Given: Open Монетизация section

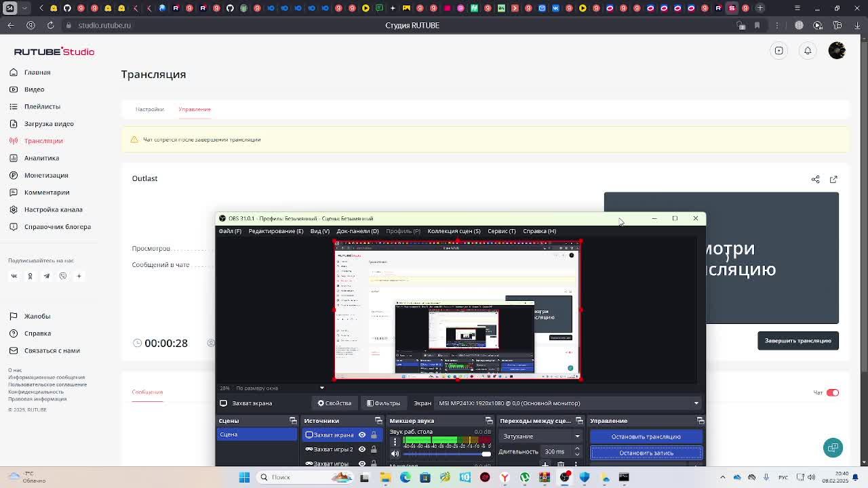Looking at the screenshot, I should click(x=39, y=176).
